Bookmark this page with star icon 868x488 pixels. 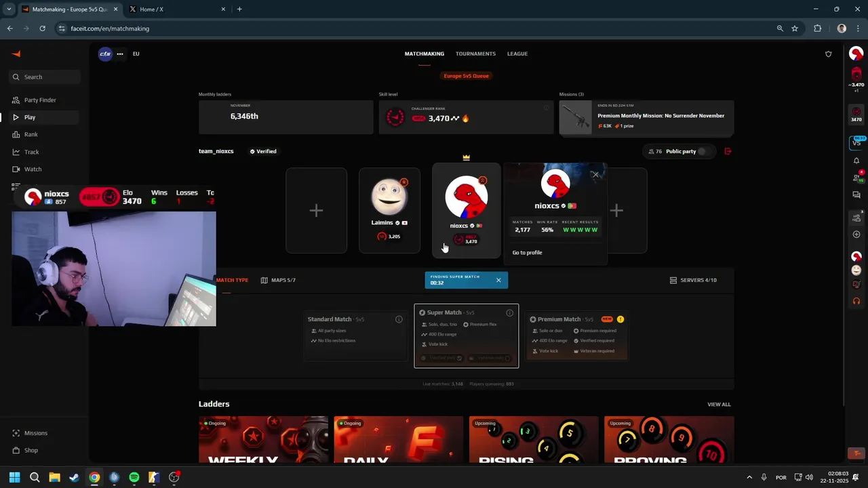[795, 28]
